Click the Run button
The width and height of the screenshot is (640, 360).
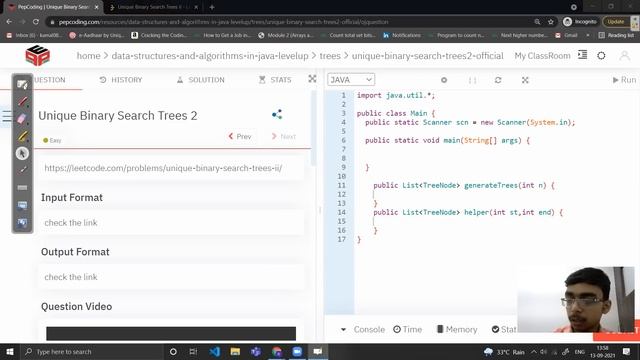[624, 80]
